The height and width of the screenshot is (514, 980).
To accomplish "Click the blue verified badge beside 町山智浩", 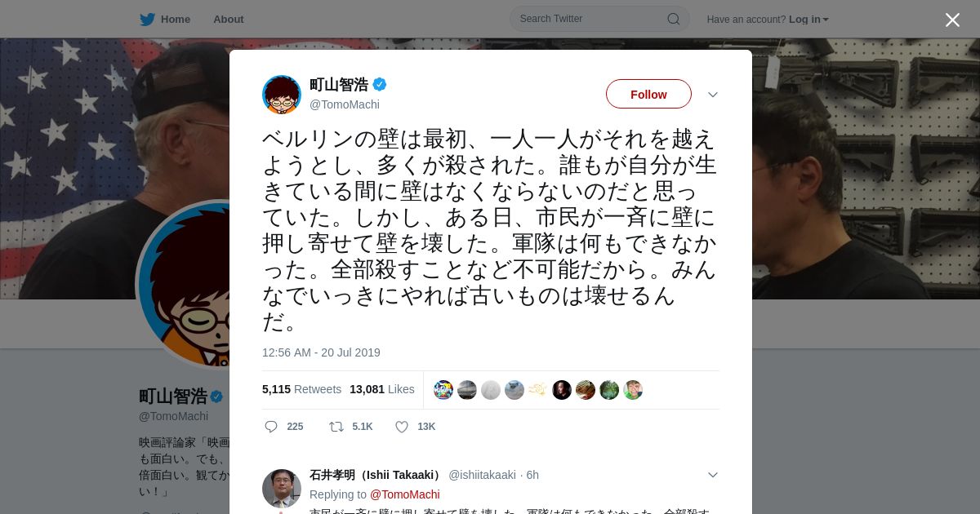I will coord(380,84).
